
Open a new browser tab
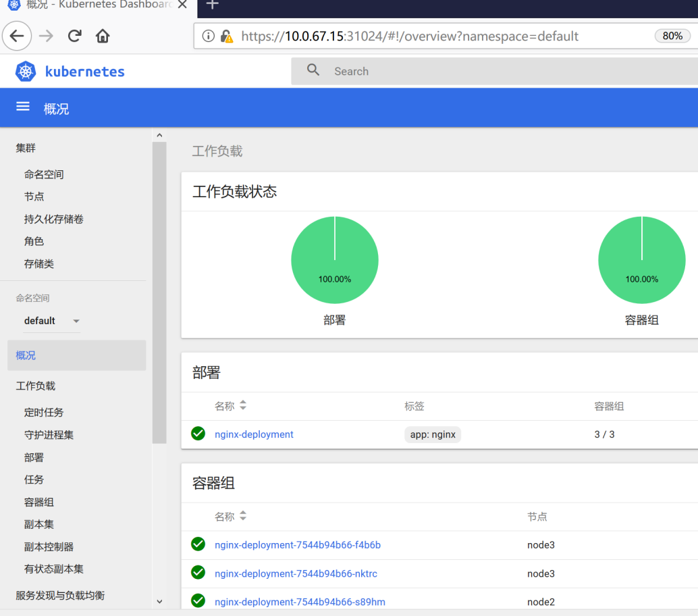[x=212, y=5]
